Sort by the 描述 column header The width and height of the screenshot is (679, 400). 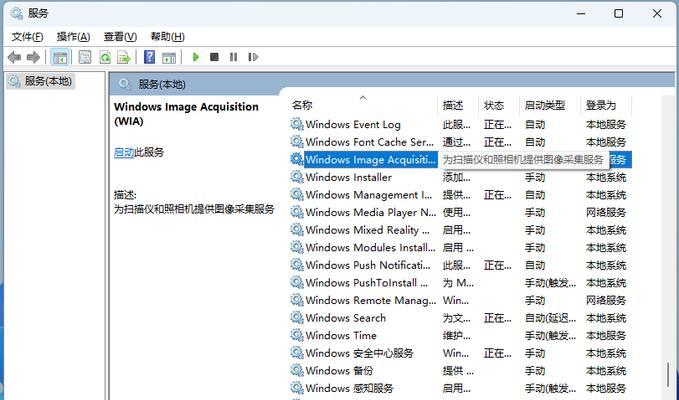click(x=453, y=105)
